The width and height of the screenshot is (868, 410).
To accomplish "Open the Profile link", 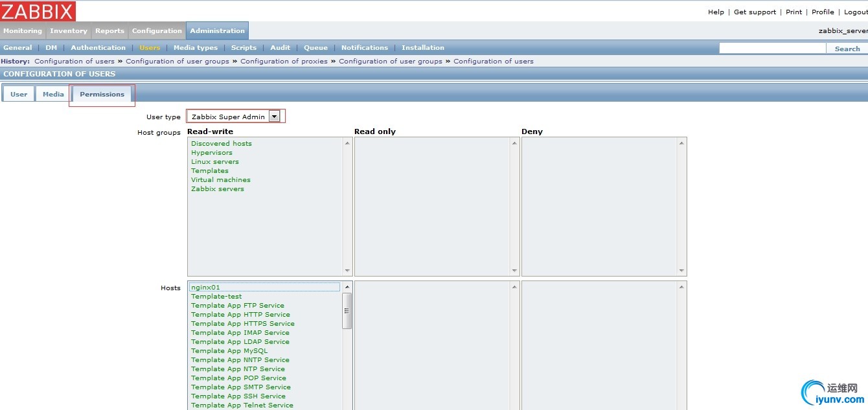I will 823,12.
